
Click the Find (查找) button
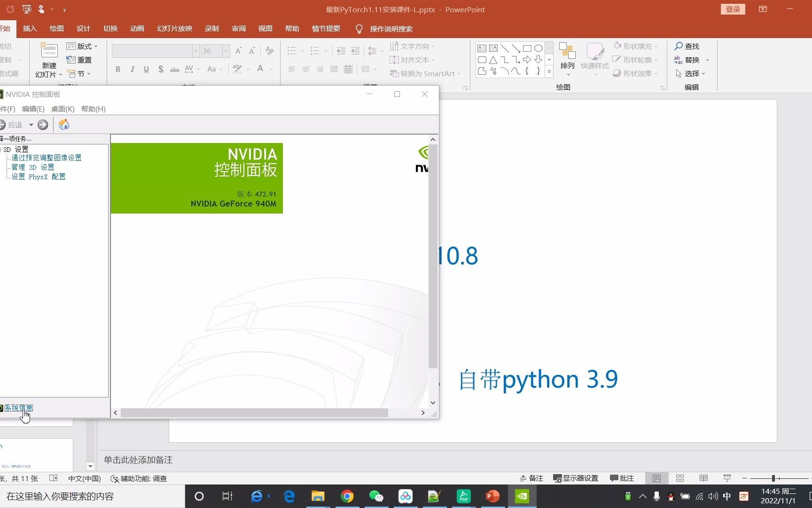[x=687, y=46]
